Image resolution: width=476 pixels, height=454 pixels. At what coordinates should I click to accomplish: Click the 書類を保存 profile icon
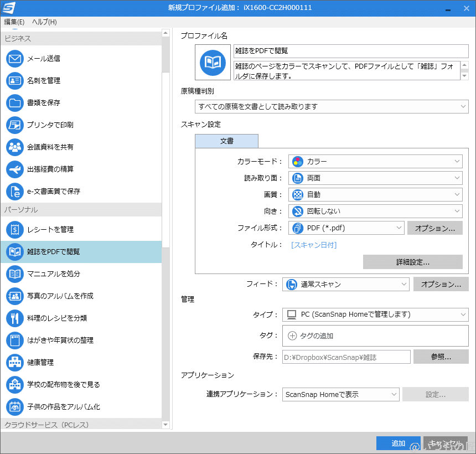point(14,103)
